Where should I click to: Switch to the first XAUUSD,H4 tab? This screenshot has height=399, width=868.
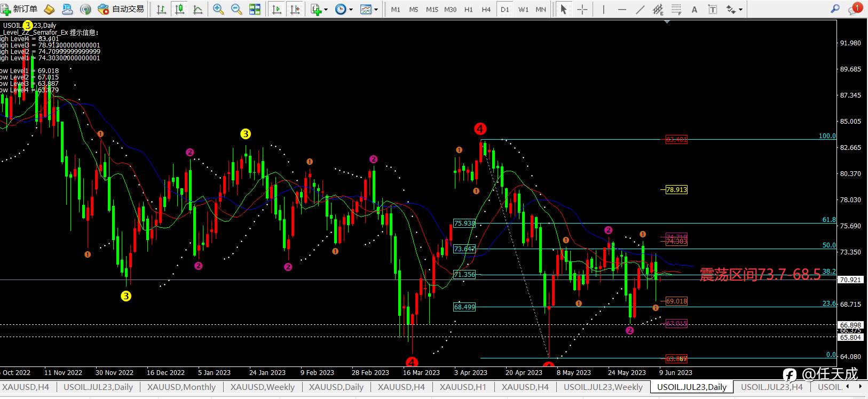tap(25, 387)
